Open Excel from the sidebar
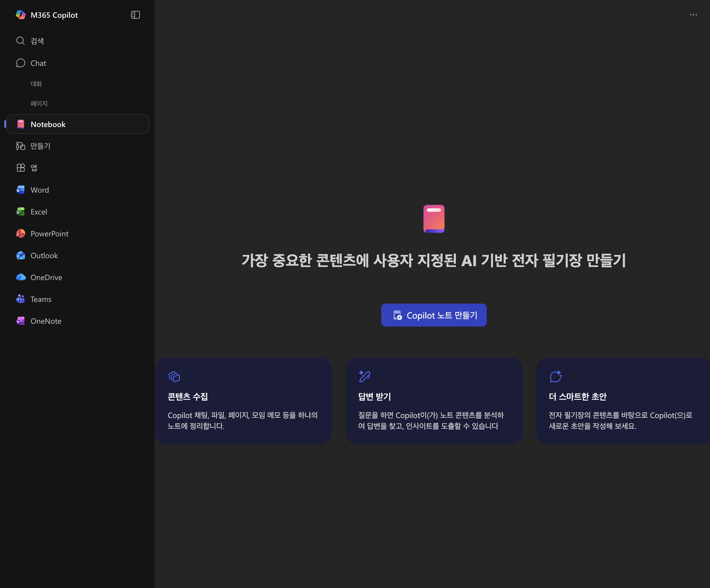Screen dimensions: 710x588 (39, 212)
